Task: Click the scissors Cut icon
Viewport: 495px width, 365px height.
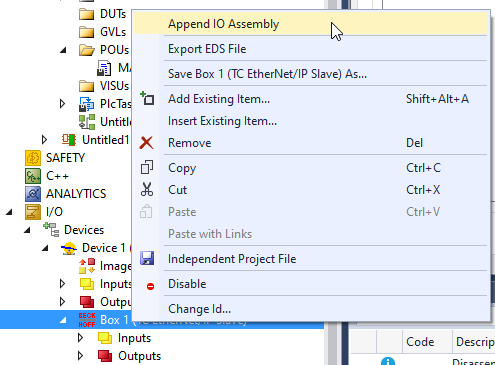Action: [147, 190]
